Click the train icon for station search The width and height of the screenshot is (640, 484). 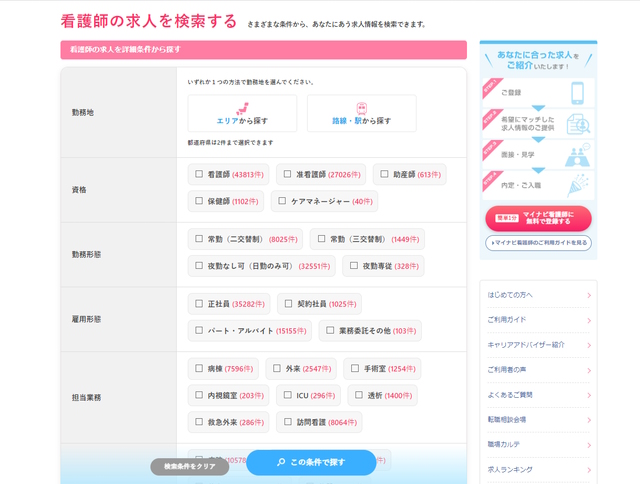(362, 109)
